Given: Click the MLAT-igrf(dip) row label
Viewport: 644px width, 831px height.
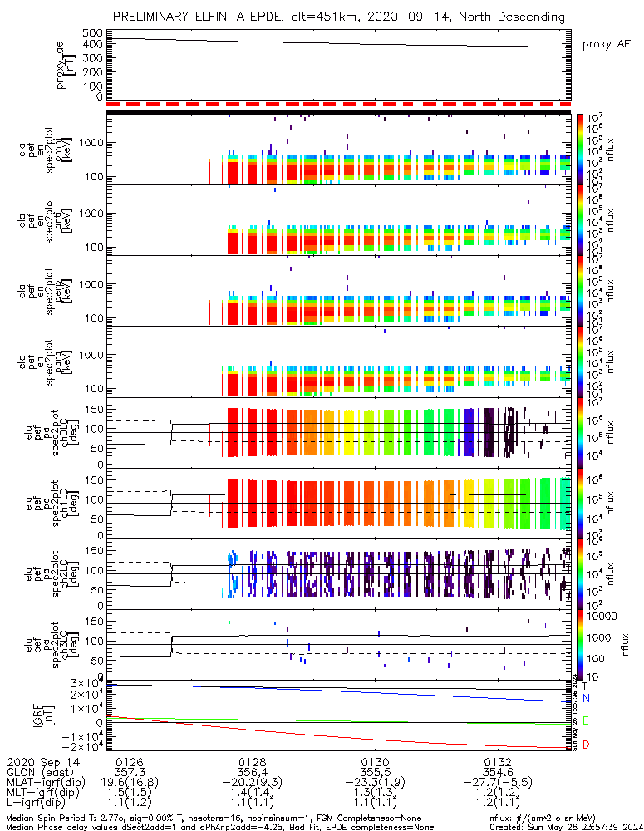Looking at the screenshot, I should click(46, 784).
